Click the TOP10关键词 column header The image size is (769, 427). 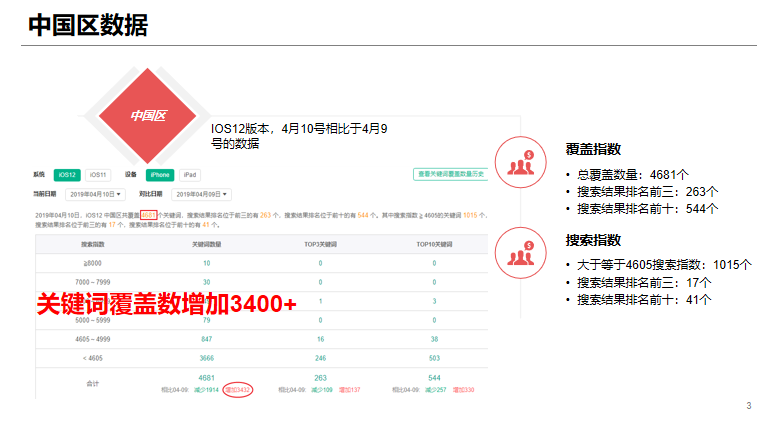pyautogui.click(x=435, y=245)
